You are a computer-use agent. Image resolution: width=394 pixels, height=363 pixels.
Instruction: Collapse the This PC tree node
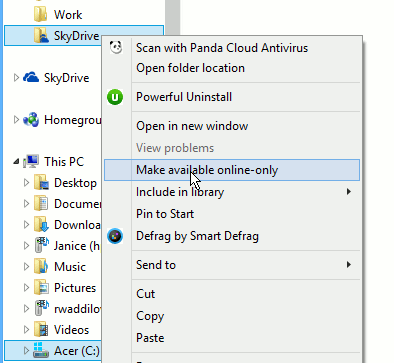(x=16, y=162)
